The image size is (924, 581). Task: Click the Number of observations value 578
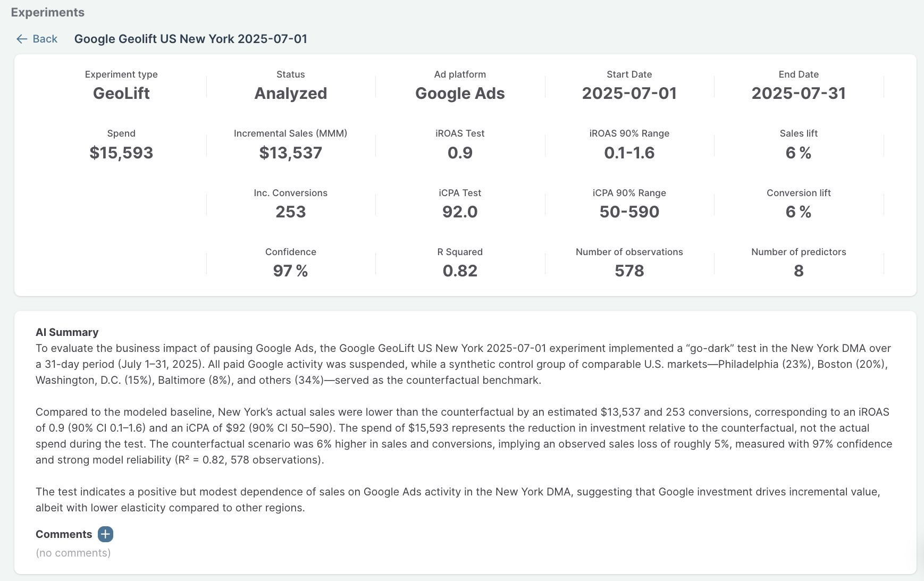[629, 271]
